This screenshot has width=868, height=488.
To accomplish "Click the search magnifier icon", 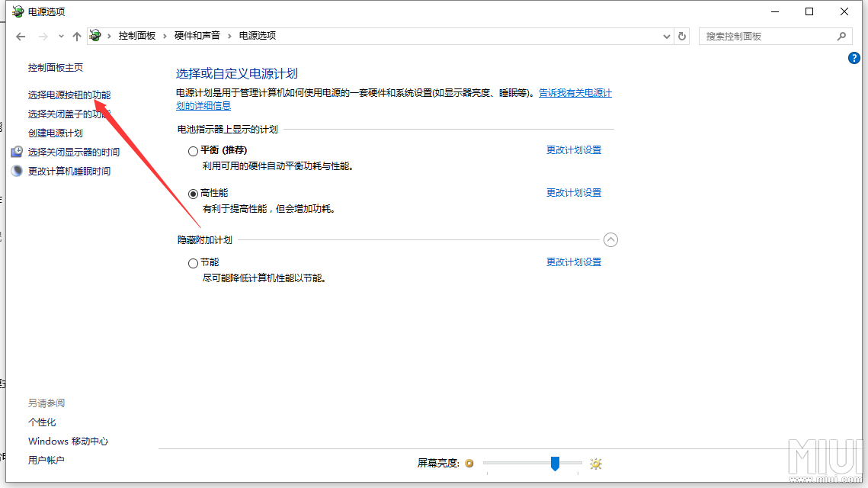I will pos(841,36).
